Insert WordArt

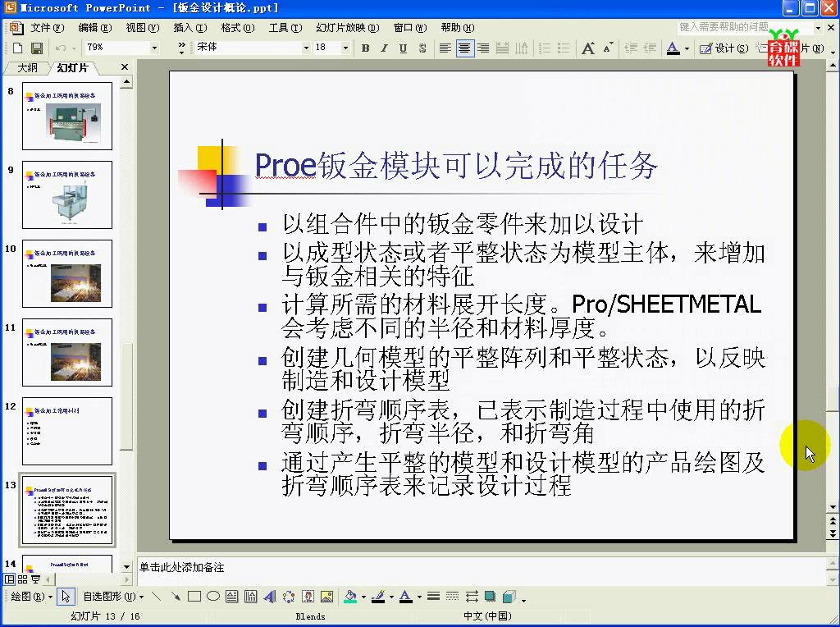coord(270,597)
